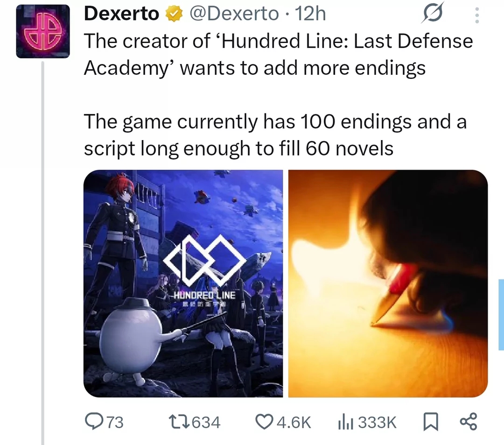
Task: Open the burning pencil image
Action: (388, 283)
